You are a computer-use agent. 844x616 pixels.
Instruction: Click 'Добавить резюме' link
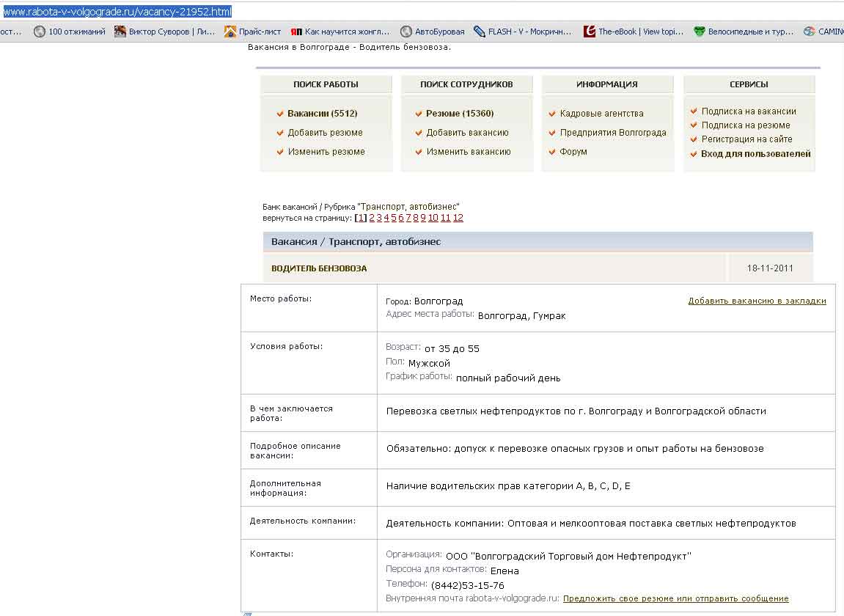click(325, 133)
